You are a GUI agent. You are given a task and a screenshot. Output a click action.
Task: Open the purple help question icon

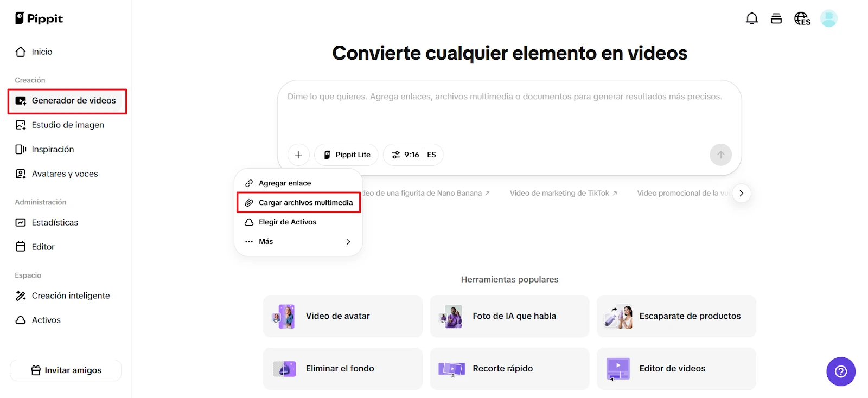coord(840,371)
